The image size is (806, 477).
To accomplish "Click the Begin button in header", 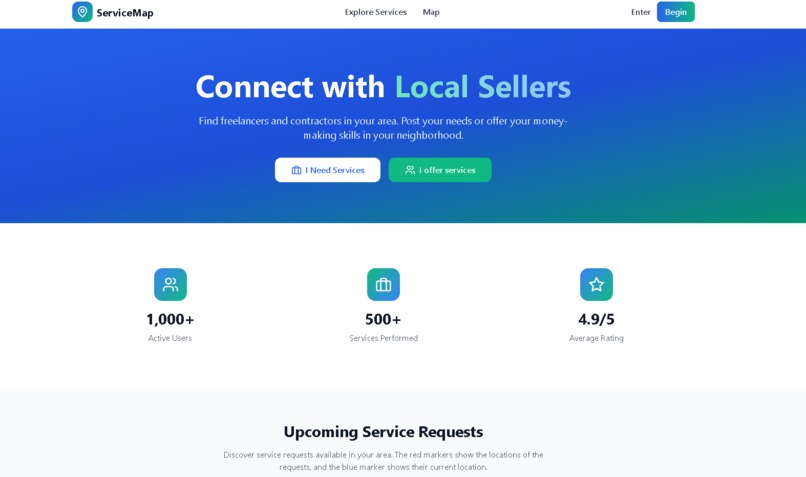I will (x=675, y=12).
